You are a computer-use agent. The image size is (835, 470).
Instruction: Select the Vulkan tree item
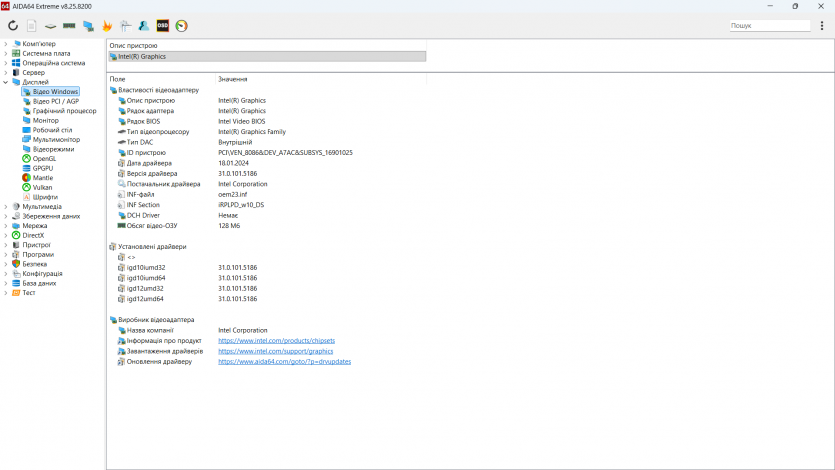(x=43, y=187)
